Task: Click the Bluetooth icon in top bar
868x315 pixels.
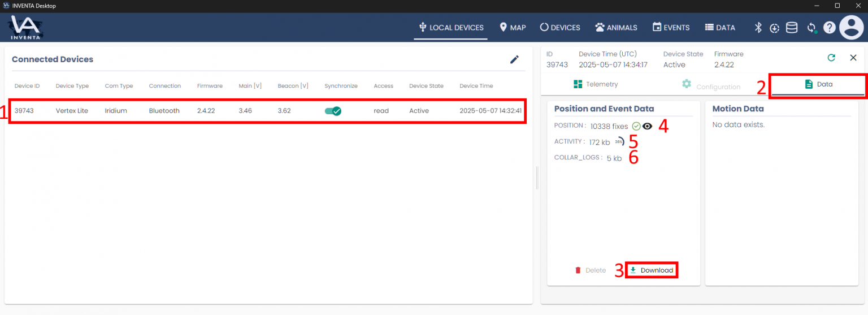Action: click(758, 28)
